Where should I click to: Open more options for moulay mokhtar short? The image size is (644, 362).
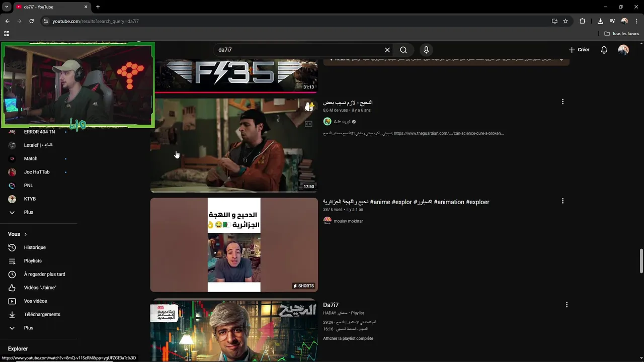point(562,201)
